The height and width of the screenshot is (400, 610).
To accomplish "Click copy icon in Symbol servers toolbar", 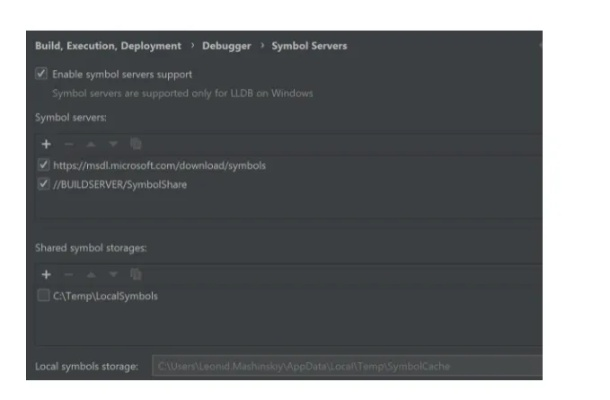I will click(x=135, y=144).
